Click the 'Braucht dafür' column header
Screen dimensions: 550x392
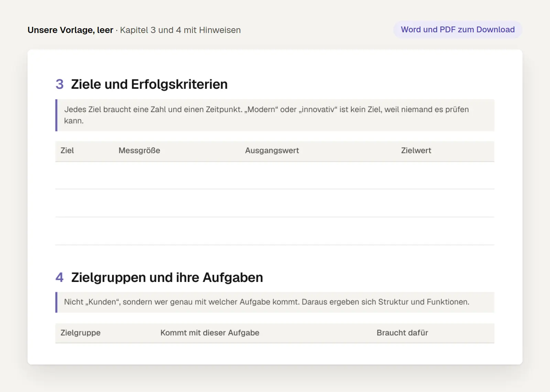click(402, 333)
